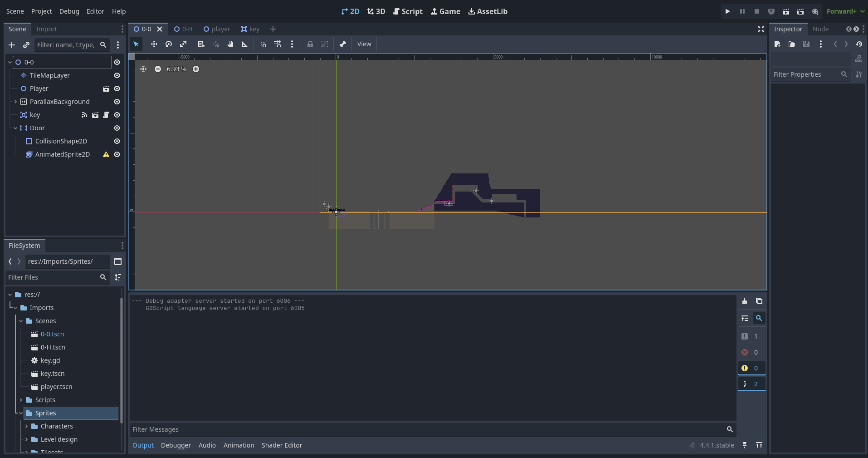The width and height of the screenshot is (868, 458).
Task: Click the Add Child Node plus icon
Action: (x=12, y=45)
